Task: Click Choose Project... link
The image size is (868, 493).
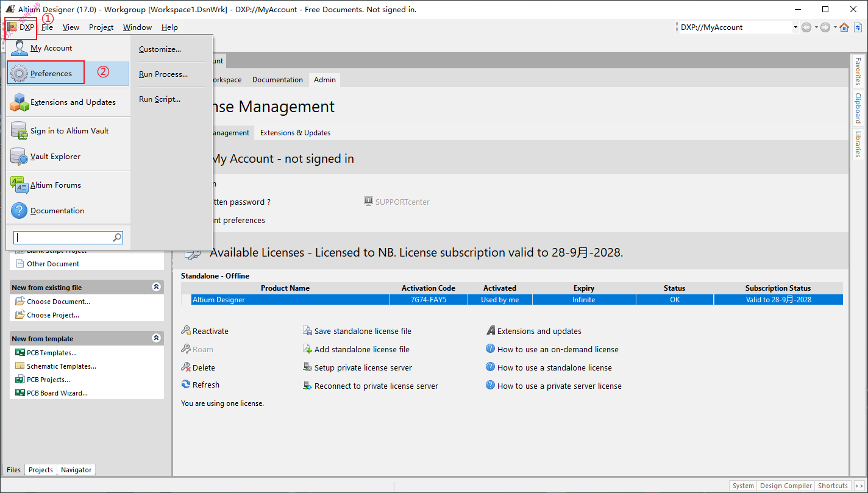Action: point(53,315)
